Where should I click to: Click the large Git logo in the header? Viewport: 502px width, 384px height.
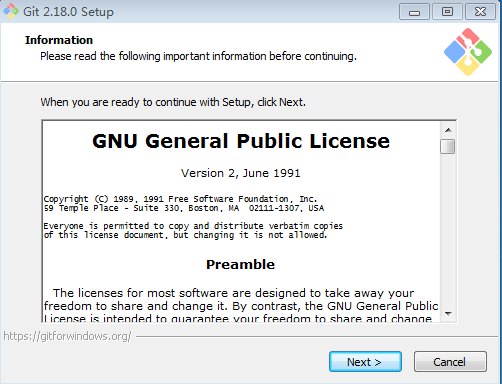click(x=468, y=52)
